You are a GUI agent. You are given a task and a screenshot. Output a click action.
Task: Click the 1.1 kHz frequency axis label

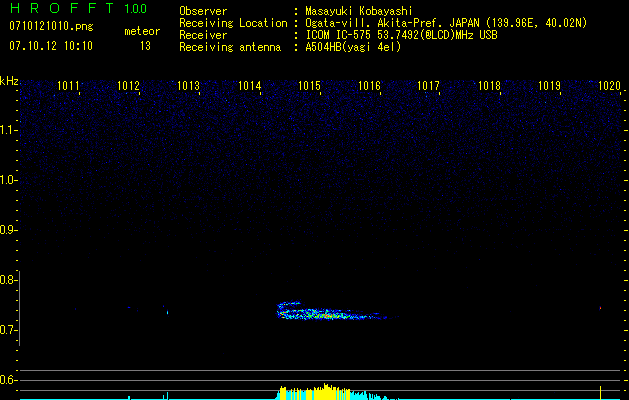point(8,130)
